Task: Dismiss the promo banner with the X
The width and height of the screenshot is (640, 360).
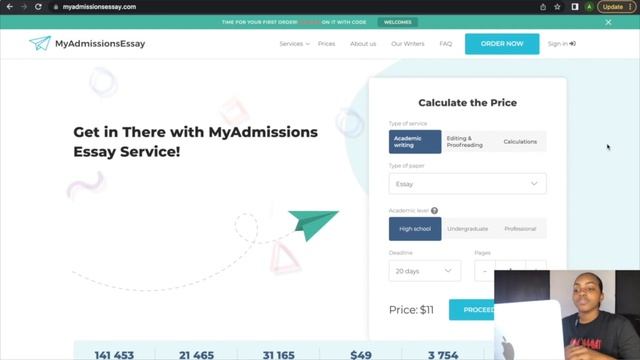Action: pyautogui.click(x=608, y=22)
